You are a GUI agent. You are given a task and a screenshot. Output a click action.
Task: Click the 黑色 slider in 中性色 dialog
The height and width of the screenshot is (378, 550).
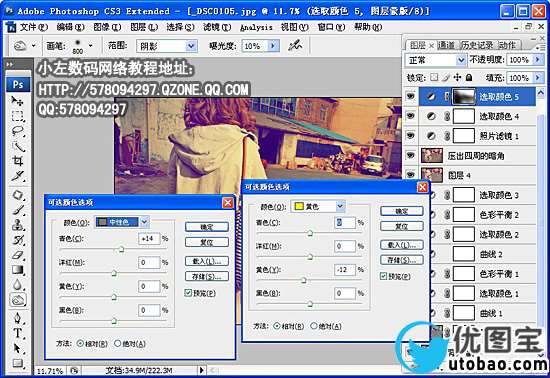(x=114, y=321)
